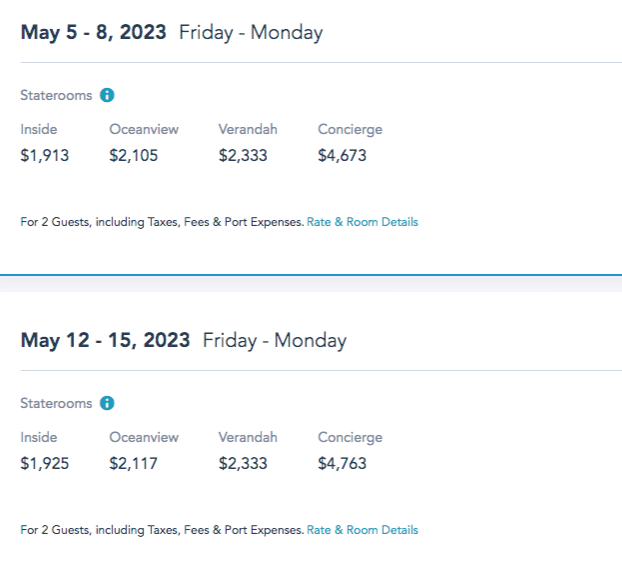Select the $4,763 Concierge stateroom price
The width and height of the screenshot is (622, 570).
coord(342,463)
